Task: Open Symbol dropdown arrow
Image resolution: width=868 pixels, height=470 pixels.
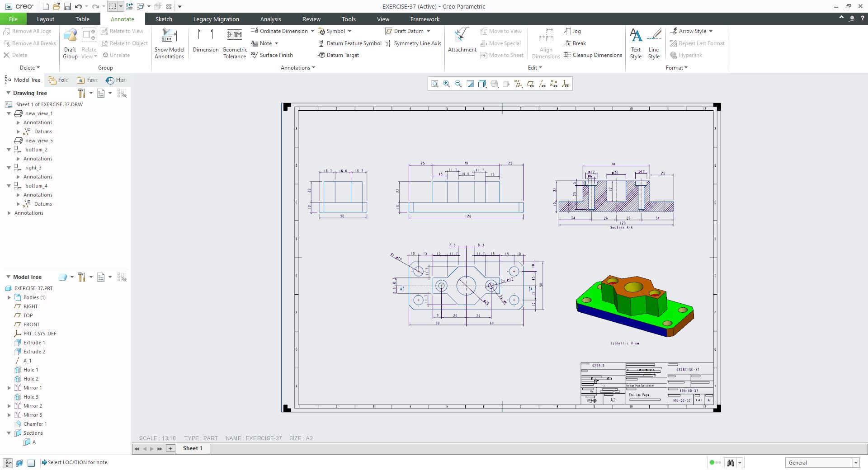Action: pyautogui.click(x=349, y=31)
